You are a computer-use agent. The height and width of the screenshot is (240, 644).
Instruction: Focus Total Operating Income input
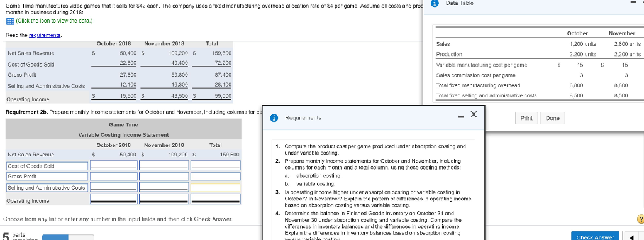(216, 199)
